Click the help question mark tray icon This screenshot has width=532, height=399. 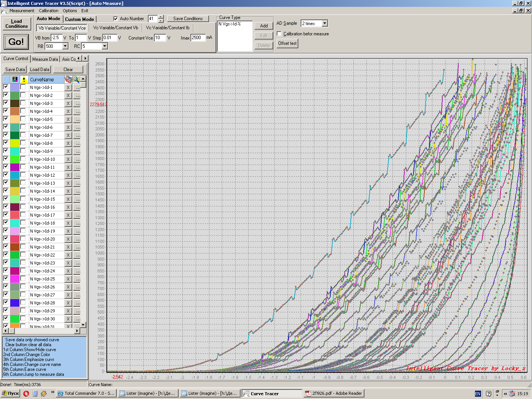488,394
